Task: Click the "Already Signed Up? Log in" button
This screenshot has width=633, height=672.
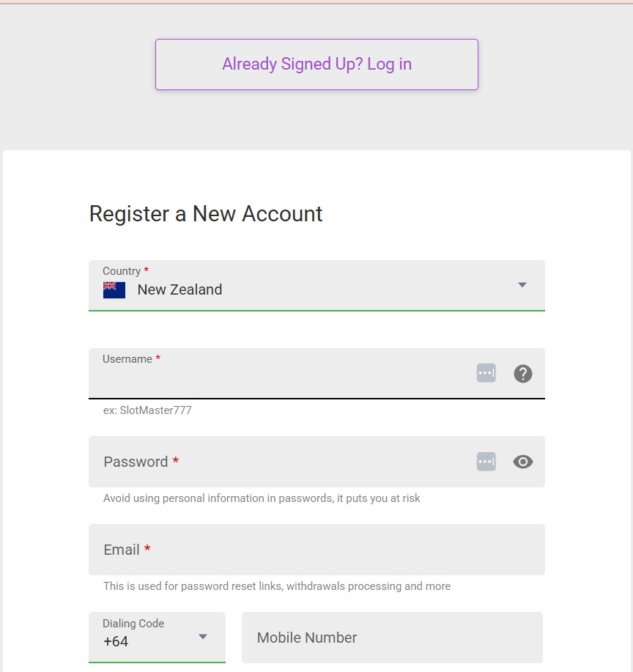Action: (316, 64)
